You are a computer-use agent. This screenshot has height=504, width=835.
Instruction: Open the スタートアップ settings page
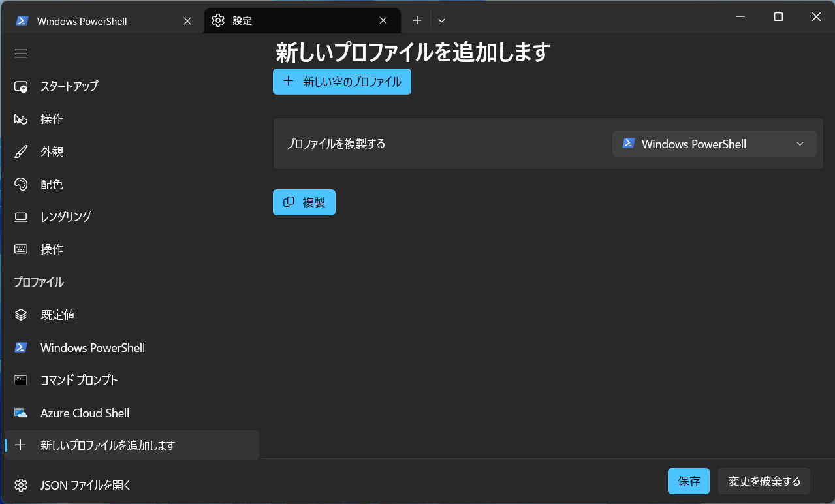click(69, 86)
